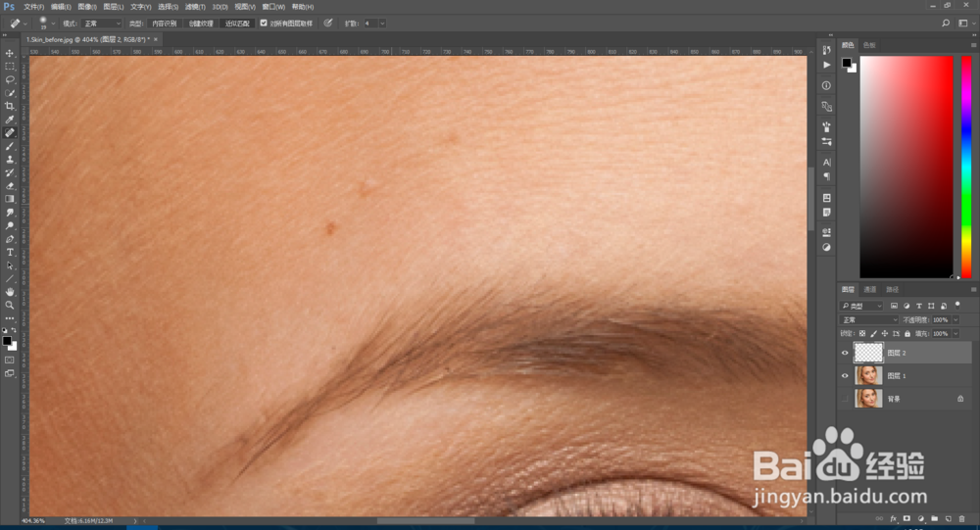Open the 滤镜(T) menu

[x=195, y=7]
